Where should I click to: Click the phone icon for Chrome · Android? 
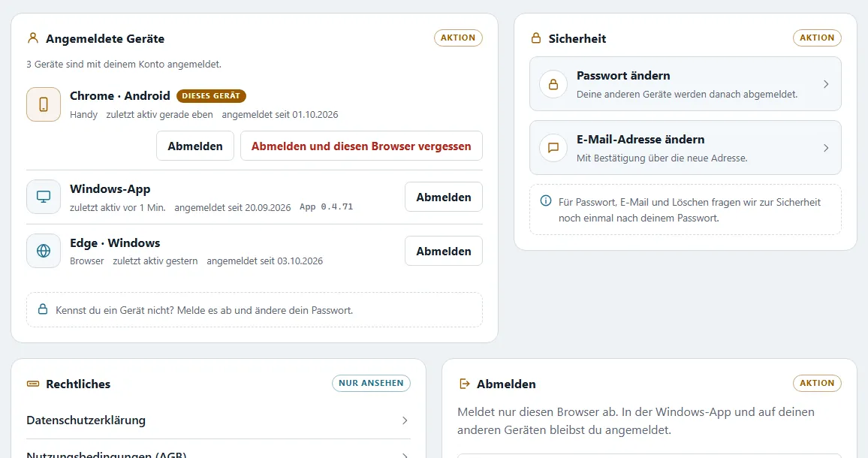click(44, 104)
